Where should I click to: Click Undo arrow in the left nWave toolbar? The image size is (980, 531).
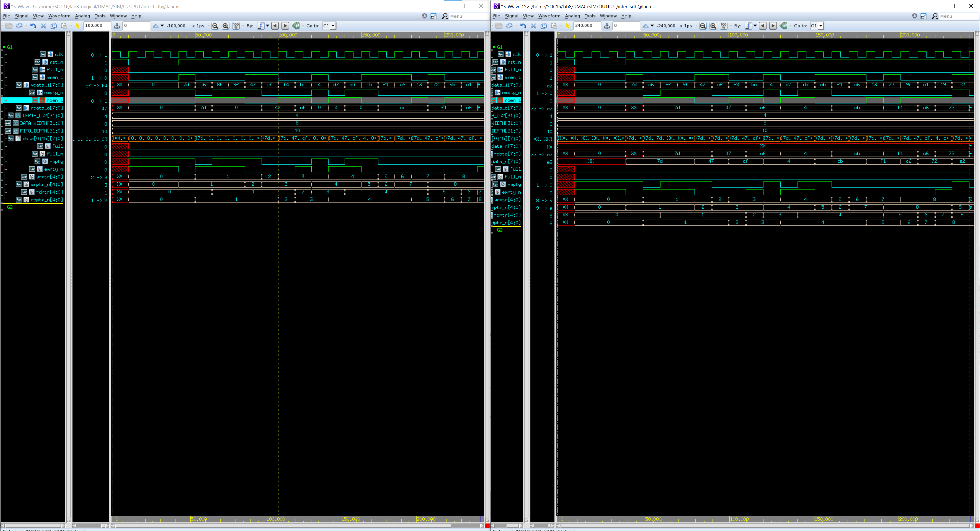[33, 26]
